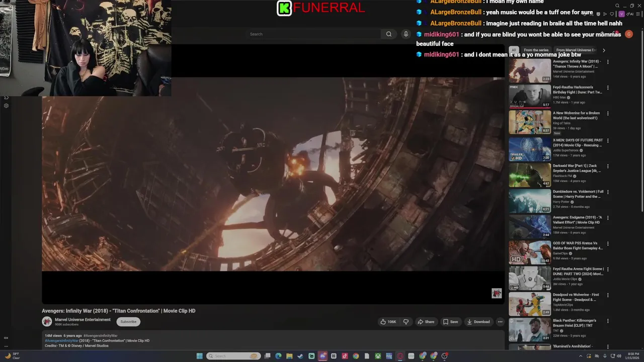Viewport: 644px width, 362px height.
Task: Click the Download button under the video
Action: click(x=478, y=322)
